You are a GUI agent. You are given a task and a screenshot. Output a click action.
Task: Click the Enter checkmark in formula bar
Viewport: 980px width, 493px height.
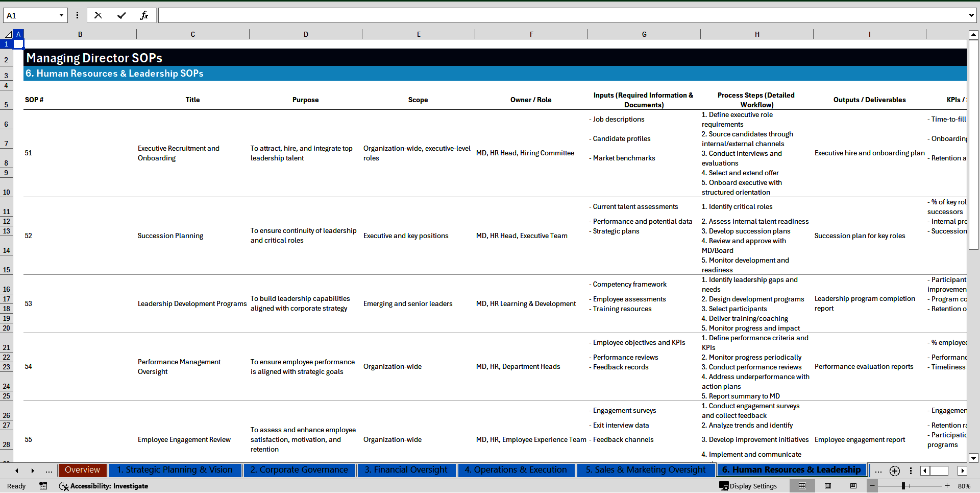(x=121, y=15)
